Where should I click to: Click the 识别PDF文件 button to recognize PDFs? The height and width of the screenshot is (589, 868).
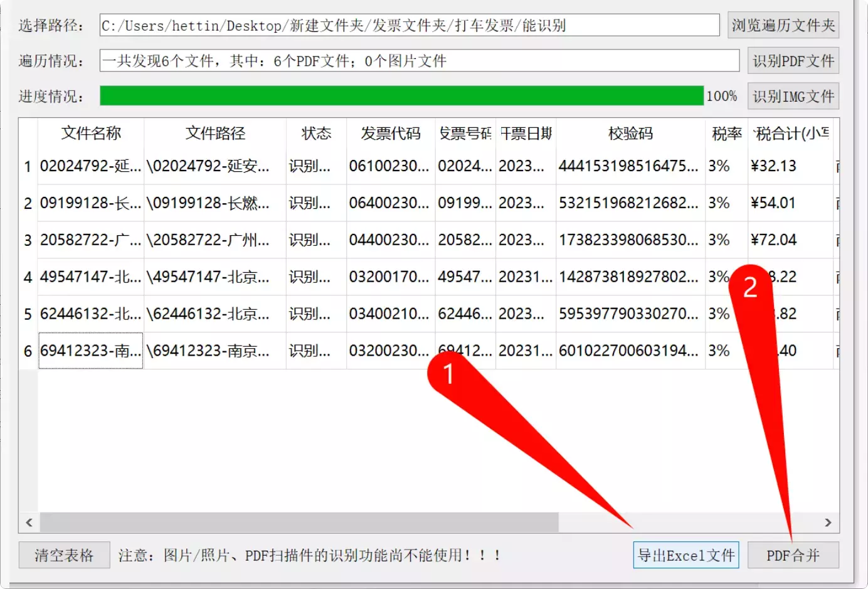coord(793,60)
